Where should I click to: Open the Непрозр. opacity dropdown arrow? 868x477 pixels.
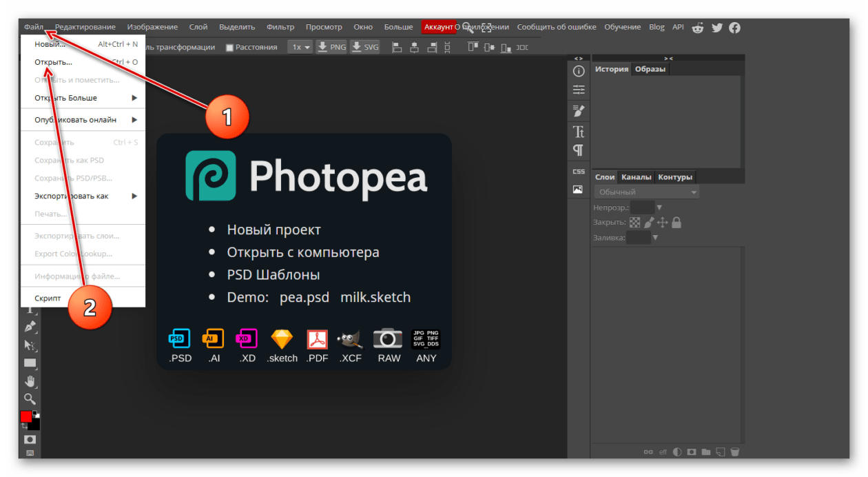[659, 207]
